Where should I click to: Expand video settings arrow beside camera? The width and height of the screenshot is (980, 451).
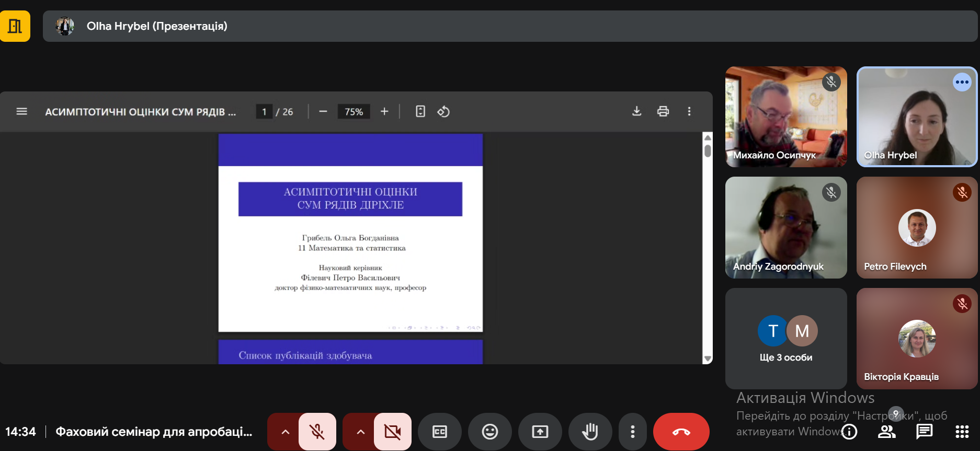tap(360, 432)
